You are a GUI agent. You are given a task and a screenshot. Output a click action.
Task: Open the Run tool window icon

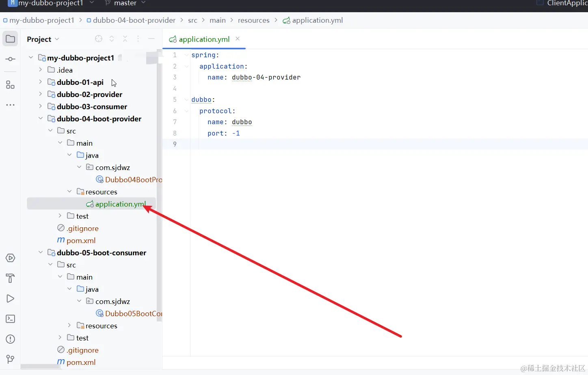coord(10,299)
